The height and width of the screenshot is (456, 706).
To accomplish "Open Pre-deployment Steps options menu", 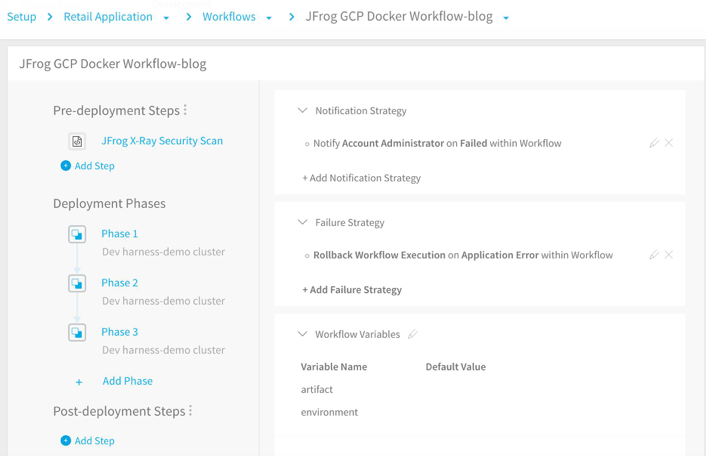I will click(x=186, y=110).
